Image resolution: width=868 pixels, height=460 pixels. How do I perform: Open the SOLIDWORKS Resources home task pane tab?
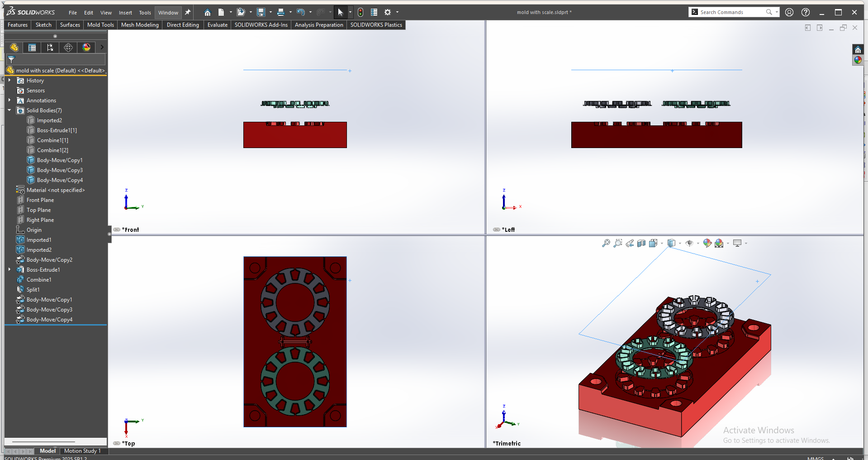(858, 50)
